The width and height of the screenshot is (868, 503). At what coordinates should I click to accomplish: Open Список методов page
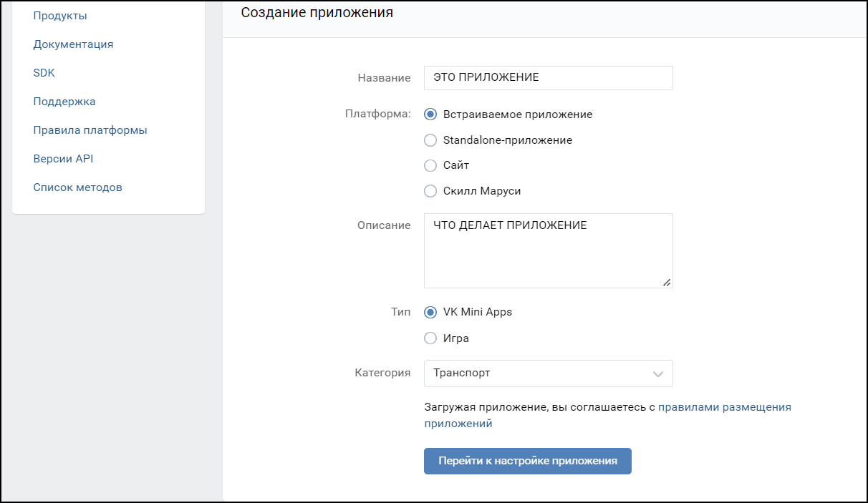coord(77,187)
